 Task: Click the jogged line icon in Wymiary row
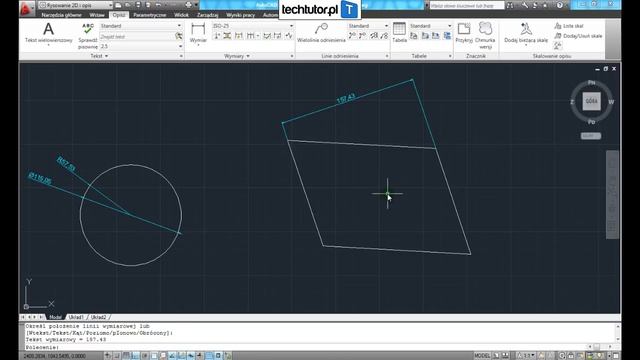point(289,36)
